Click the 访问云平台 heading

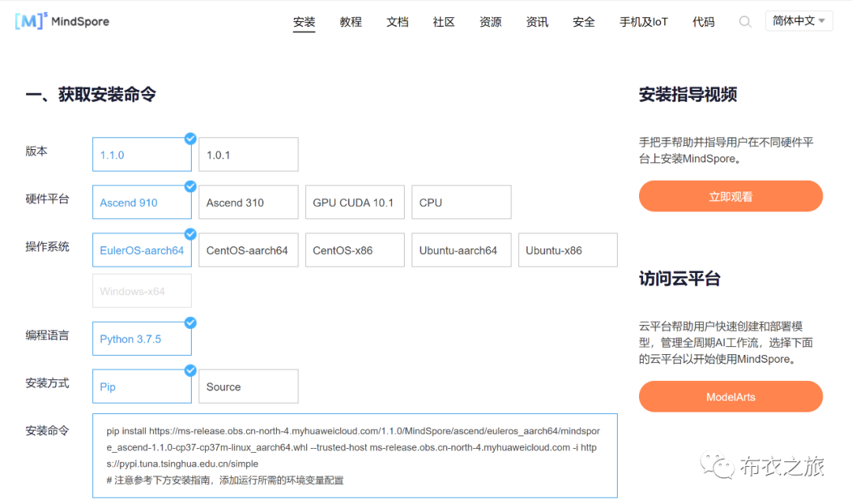(679, 278)
